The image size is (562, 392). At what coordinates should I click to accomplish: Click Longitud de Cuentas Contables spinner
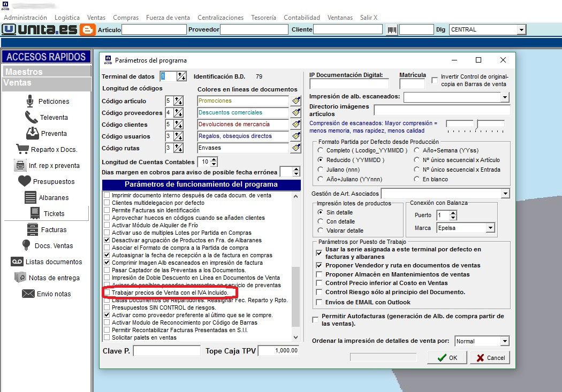[x=214, y=162]
